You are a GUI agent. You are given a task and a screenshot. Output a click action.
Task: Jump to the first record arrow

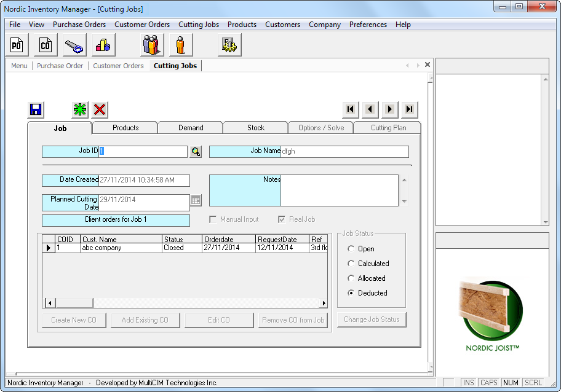coord(350,109)
